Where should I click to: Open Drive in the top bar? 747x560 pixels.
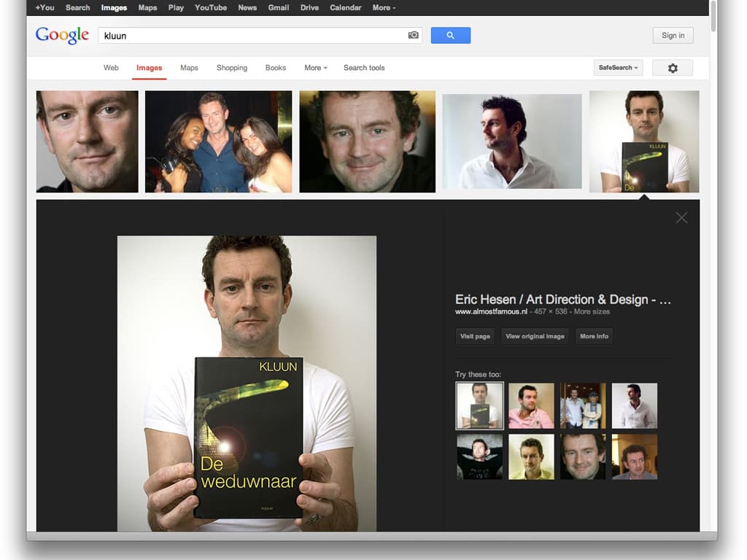309,7
